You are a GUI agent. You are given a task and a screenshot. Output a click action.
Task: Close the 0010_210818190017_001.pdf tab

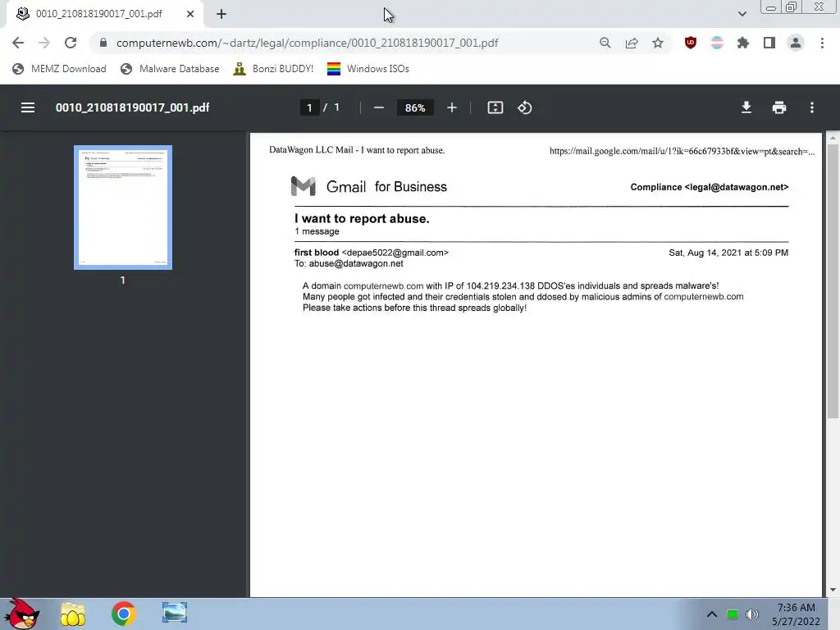[190, 14]
